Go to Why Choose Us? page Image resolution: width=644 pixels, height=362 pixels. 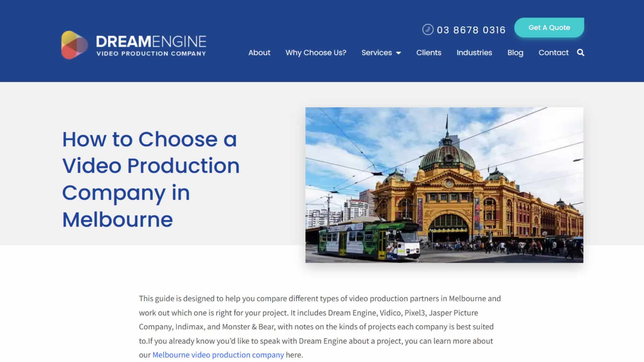pos(316,53)
